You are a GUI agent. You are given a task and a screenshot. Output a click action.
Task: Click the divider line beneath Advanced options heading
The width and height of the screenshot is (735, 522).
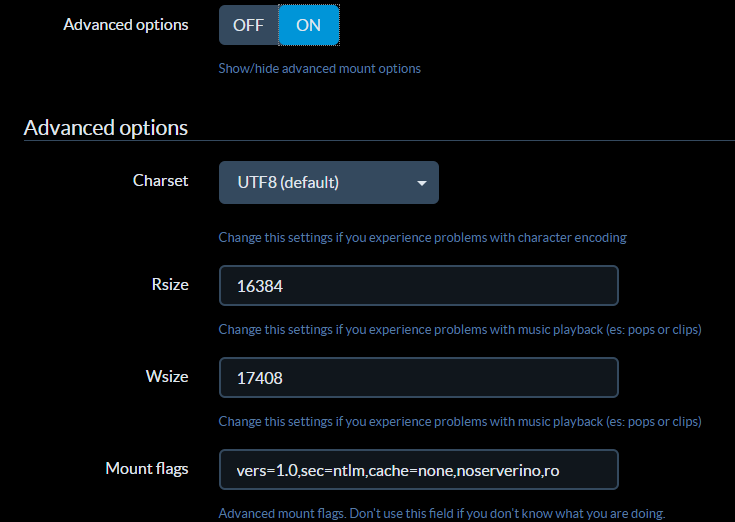379,140
